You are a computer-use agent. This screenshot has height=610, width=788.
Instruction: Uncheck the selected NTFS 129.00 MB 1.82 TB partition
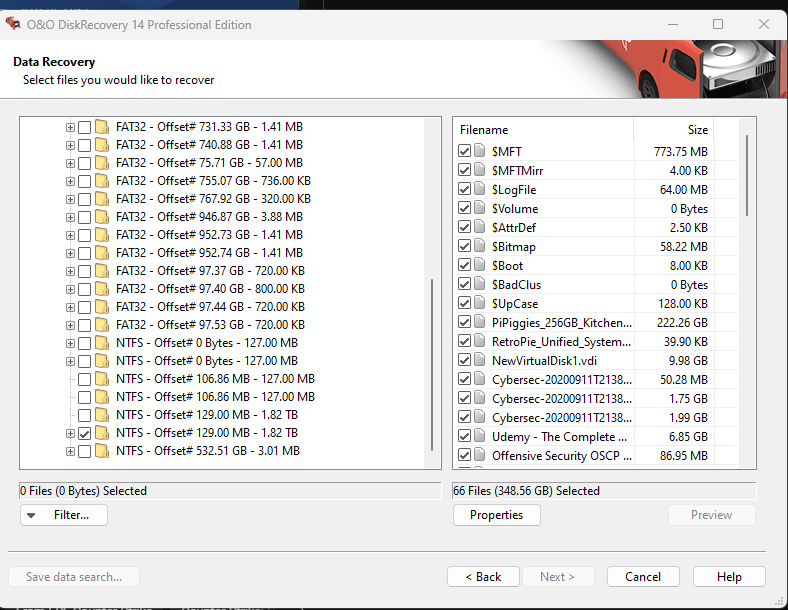pos(84,433)
